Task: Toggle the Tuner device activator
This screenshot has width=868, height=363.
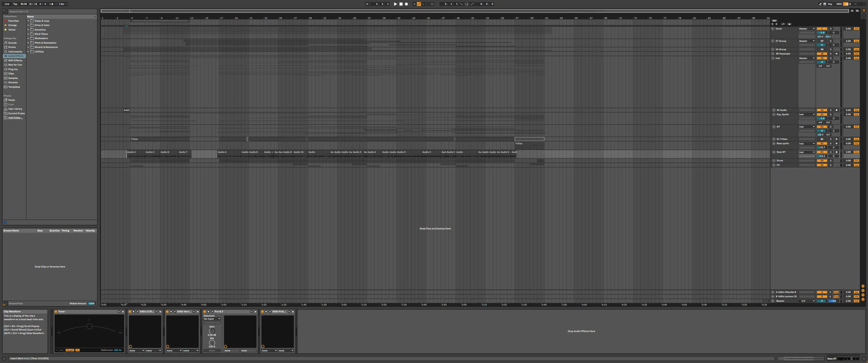Action: 56,312
